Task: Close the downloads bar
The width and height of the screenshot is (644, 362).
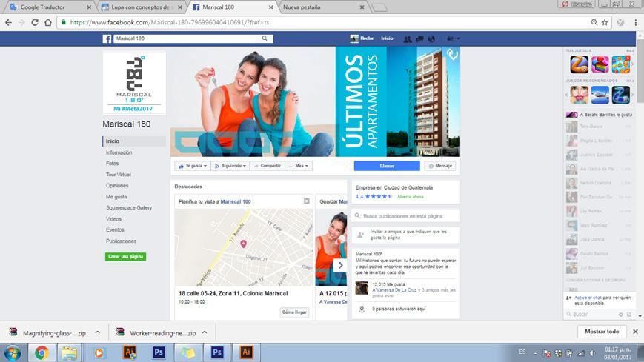Action: pyautogui.click(x=635, y=332)
